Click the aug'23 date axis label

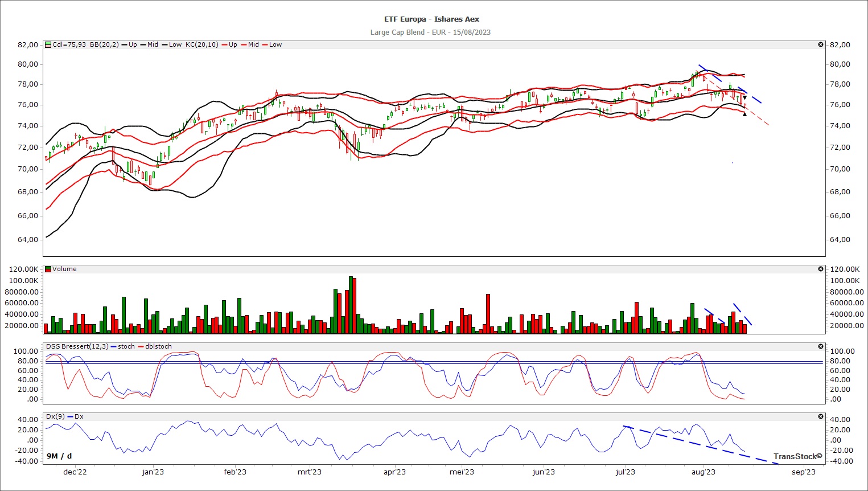(703, 472)
